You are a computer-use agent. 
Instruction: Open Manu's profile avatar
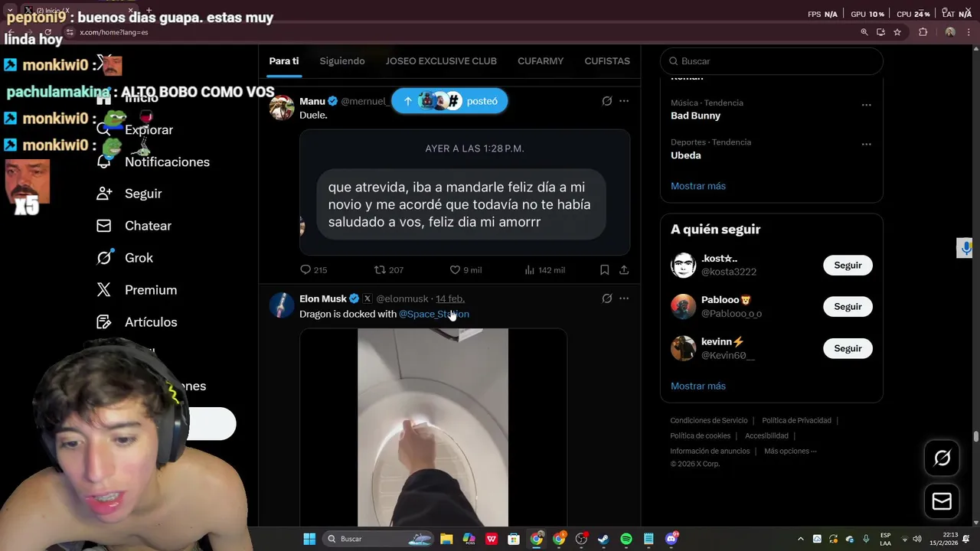(282, 108)
